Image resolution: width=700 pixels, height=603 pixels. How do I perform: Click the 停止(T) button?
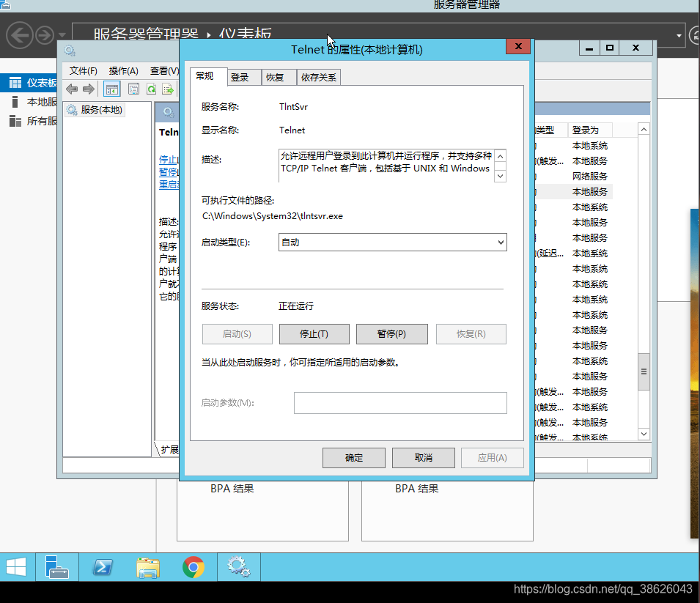[314, 334]
